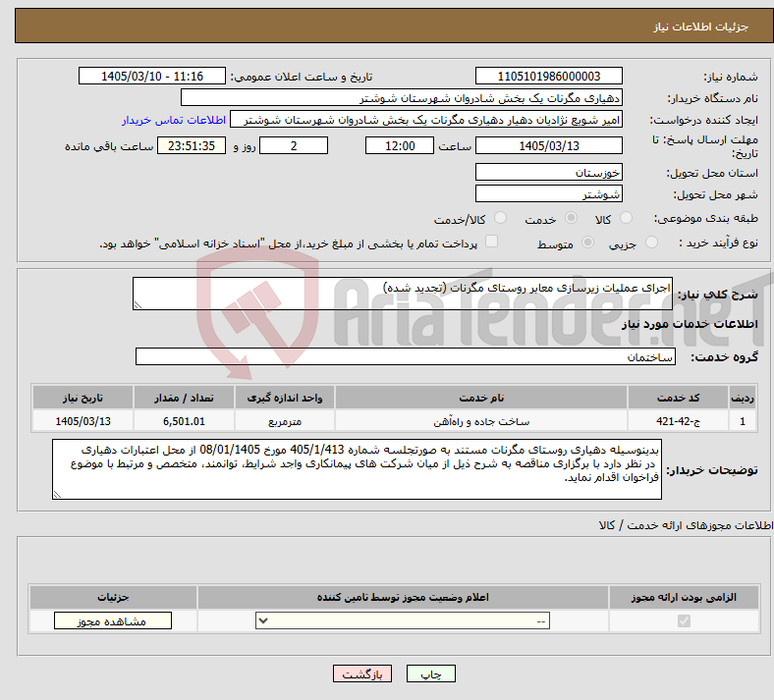Select the کالا radio button
Screen dimensions: 774x700
[626, 218]
